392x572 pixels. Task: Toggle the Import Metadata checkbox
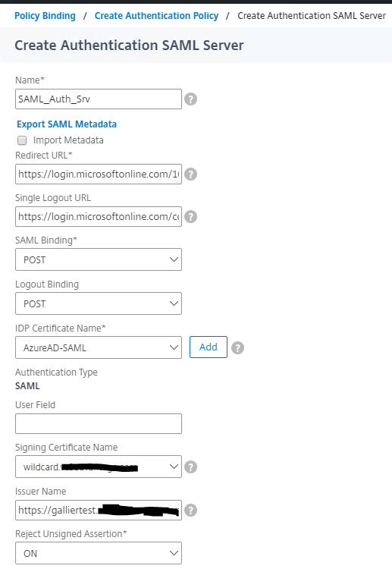(x=22, y=140)
